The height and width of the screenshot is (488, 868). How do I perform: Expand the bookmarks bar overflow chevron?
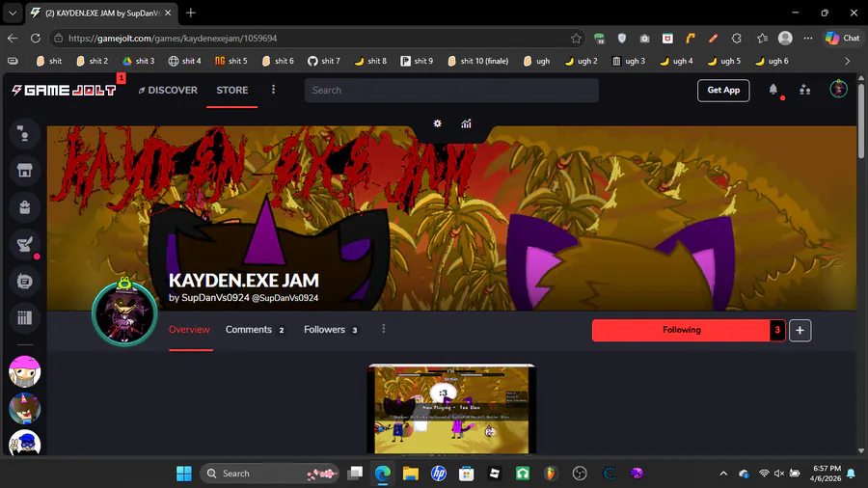(x=847, y=61)
